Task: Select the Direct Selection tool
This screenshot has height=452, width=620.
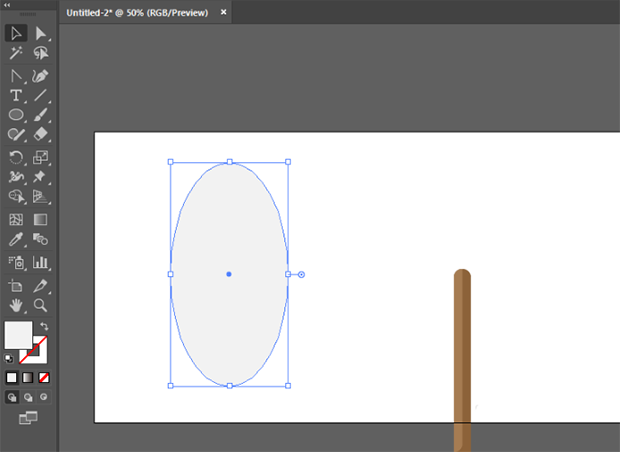Action: tap(41, 33)
